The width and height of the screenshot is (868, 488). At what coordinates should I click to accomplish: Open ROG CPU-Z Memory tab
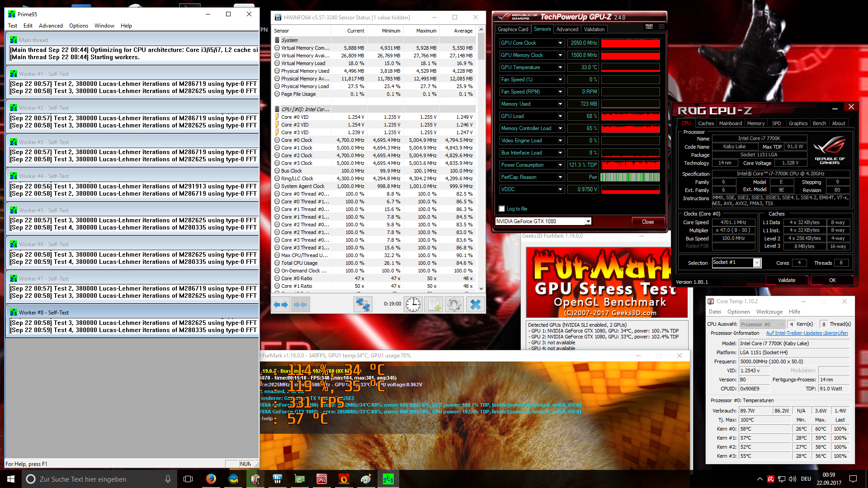tap(755, 123)
